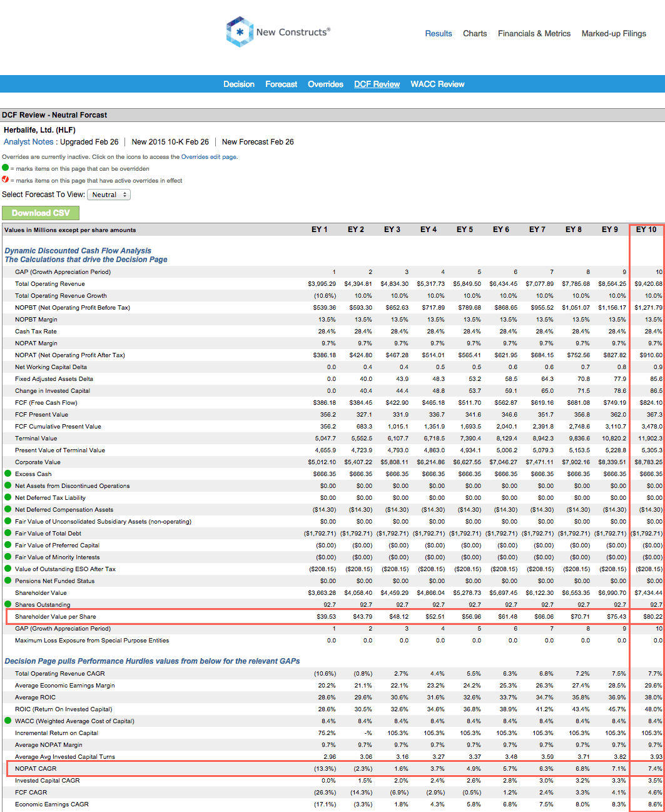The height and width of the screenshot is (812, 665).
Task: Click green dot next to Net Deferred Tax Liability
Action: 8,497
